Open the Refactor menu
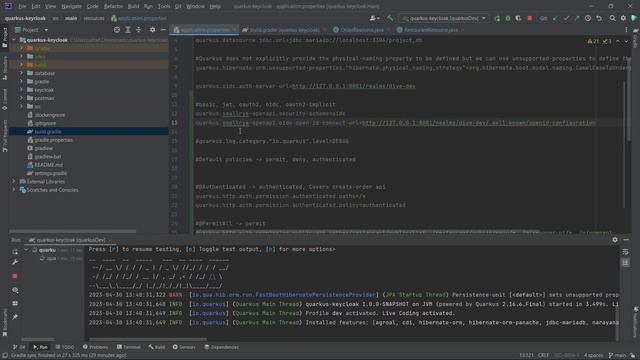 pos(113,7)
